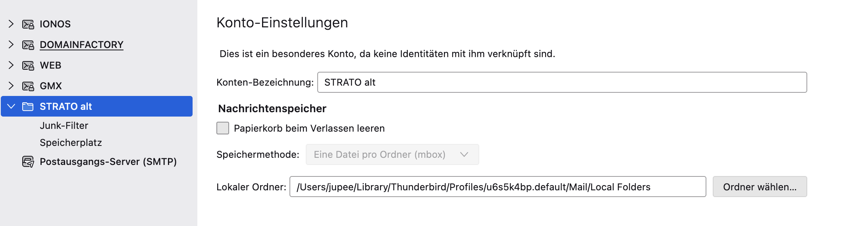Open the Speichermethode dropdown
Viewport: 868px width, 226px height.
tap(392, 155)
